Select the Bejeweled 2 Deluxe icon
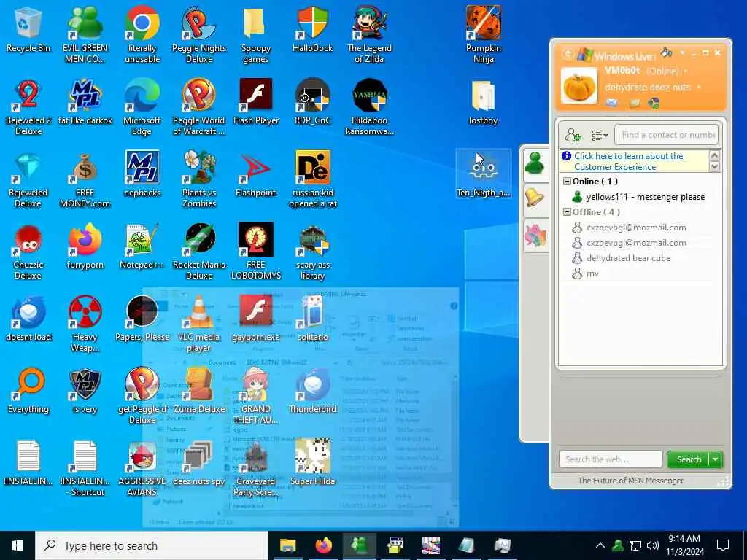This screenshot has height=560, width=747. [x=28, y=107]
